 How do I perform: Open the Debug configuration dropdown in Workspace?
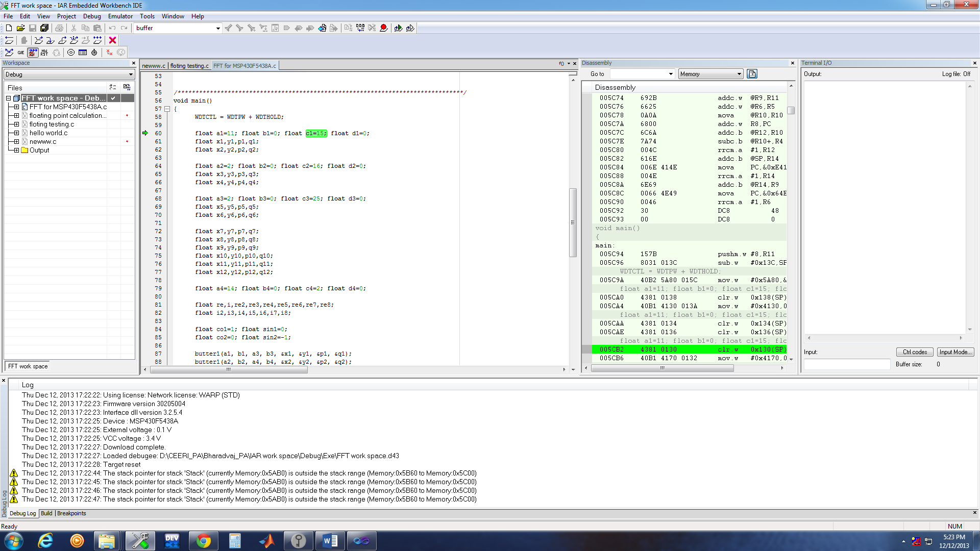(131, 74)
